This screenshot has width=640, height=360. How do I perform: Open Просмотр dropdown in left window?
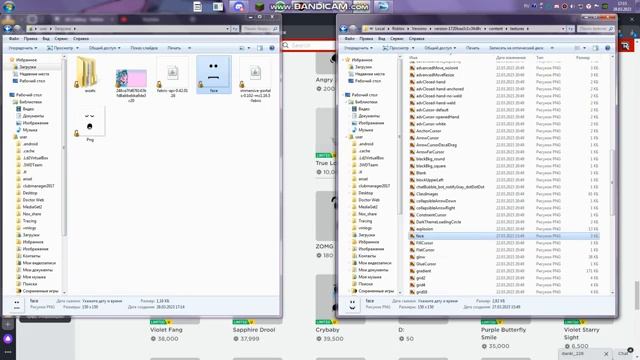click(62, 48)
